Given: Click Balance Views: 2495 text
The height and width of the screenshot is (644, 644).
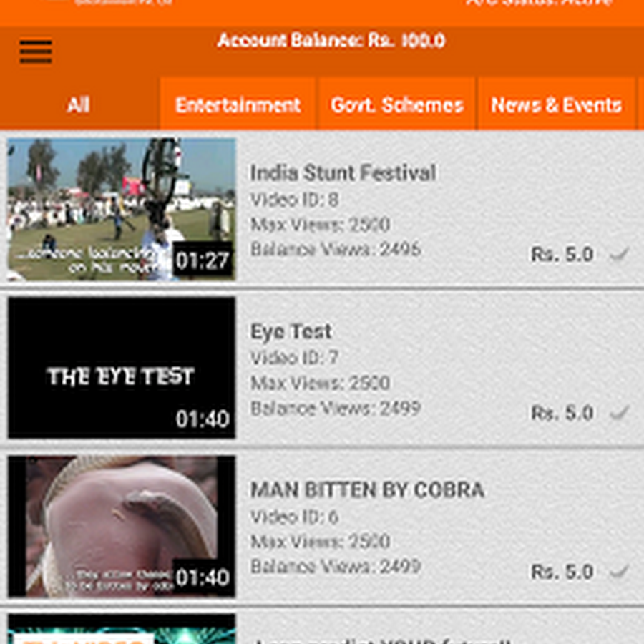Looking at the screenshot, I should pyautogui.click(x=336, y=249).
